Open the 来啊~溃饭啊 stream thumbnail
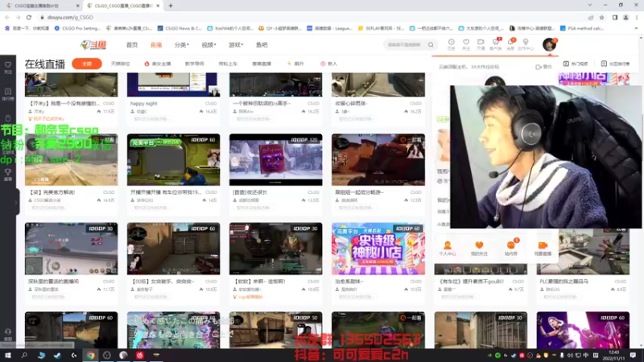This screenshot has height=362, width=644. tap(275, 249)
